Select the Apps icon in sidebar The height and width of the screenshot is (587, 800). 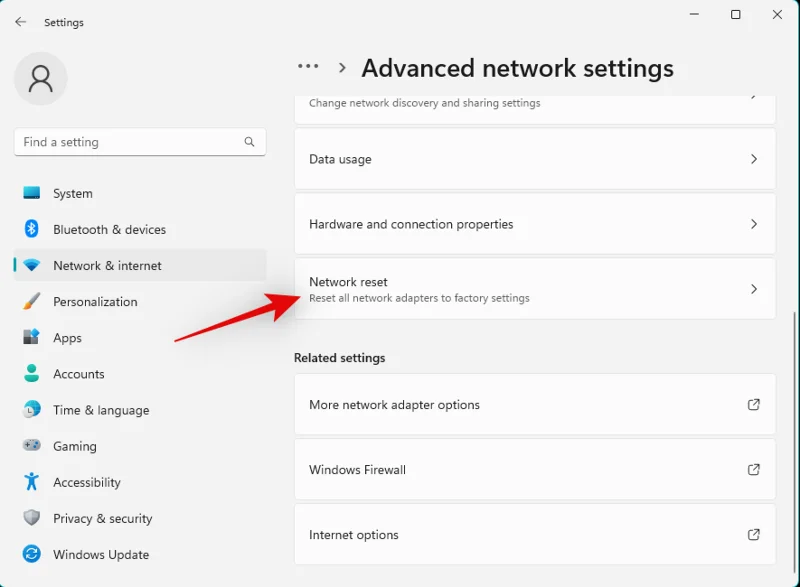point(32,338)
